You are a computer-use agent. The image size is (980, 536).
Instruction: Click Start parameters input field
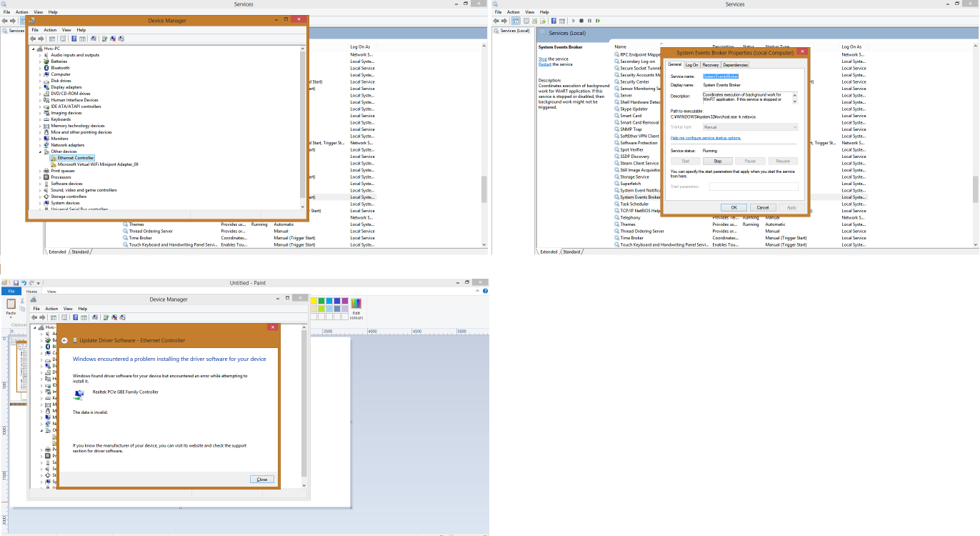754,187
